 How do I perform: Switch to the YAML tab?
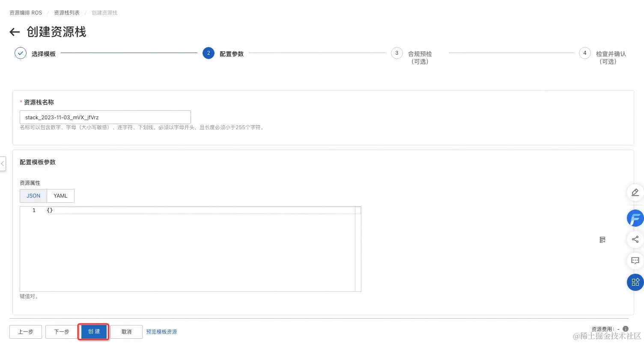click(60, 196)
